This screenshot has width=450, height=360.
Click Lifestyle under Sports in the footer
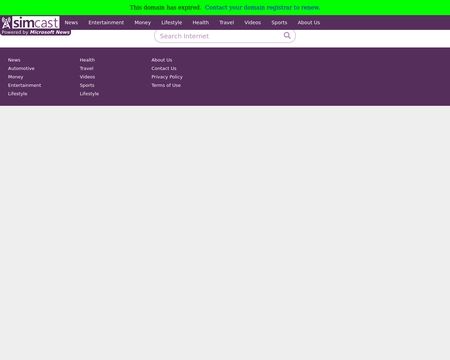click(x=89, y=94)
